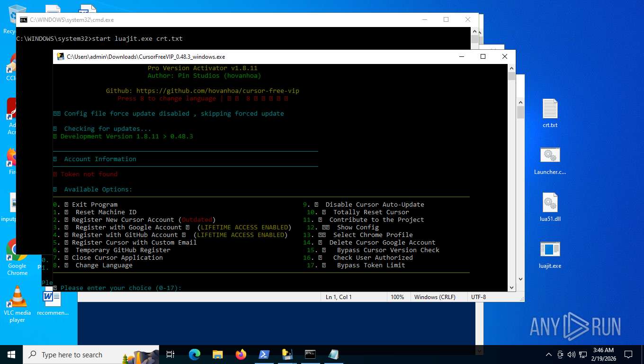Image resolution: width=644 pixels, height=364 pixels.
Task: Click the Windows Start button
Action: (x=11, y=355)
